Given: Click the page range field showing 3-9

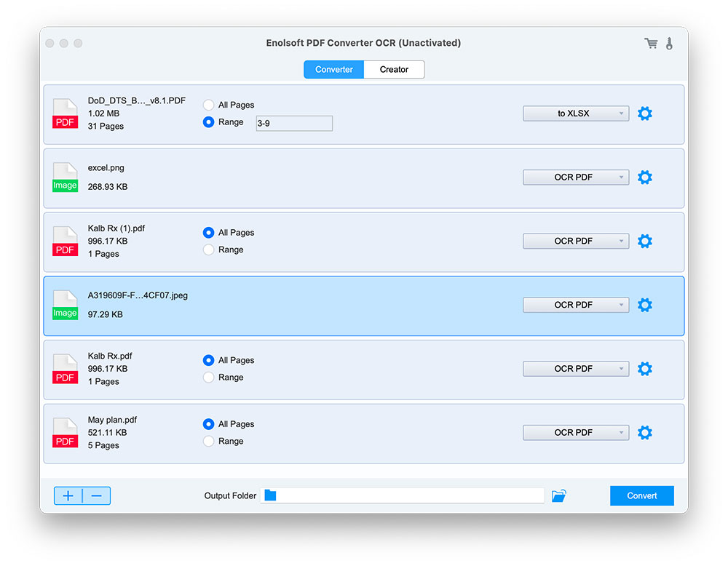Looking at the screenshot, I should click(293, 124).
